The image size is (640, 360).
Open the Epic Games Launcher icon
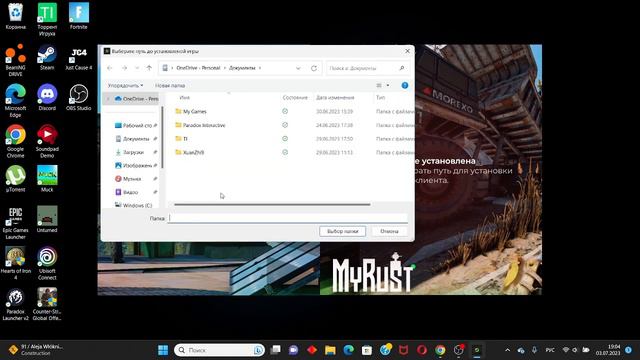click(x=16, y=222)
